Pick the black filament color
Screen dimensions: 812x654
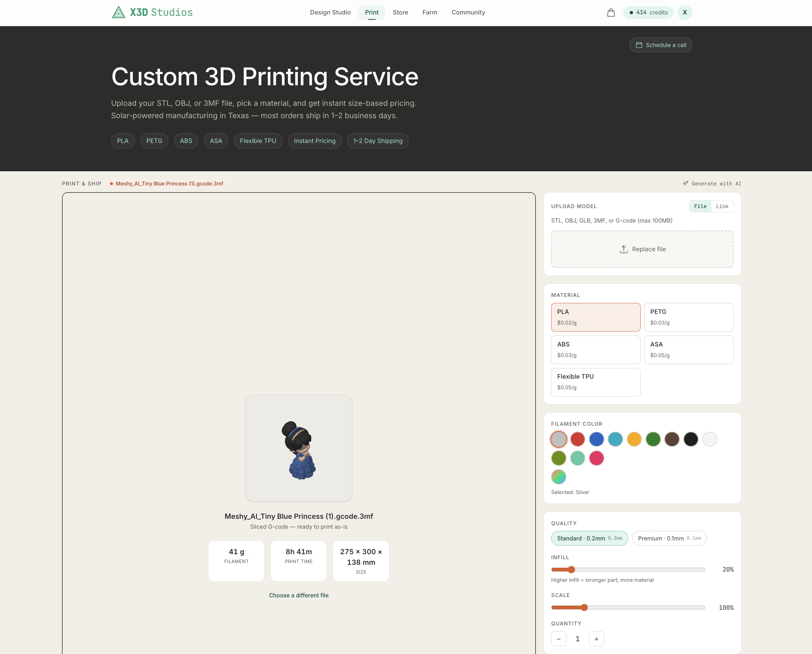click(691, 439)
